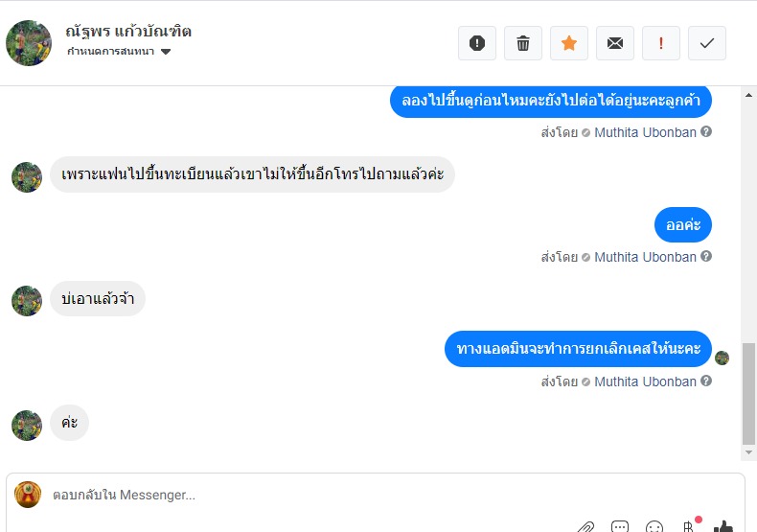Mark conversation as spam with octagon icon
Image resolution: width=757 pixels, height=532 pixels.
point(477,43)
